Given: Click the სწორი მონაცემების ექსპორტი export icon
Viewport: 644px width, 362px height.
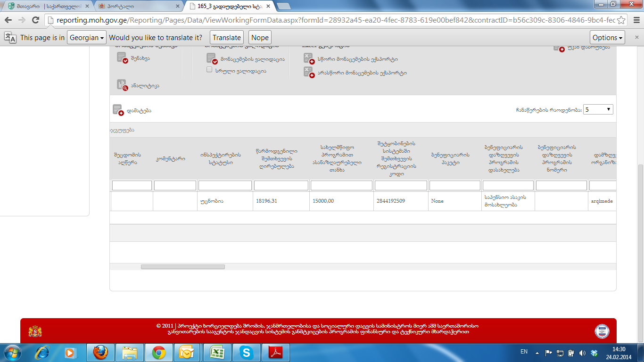Looking at the screenshot, I should coord(309,58).
